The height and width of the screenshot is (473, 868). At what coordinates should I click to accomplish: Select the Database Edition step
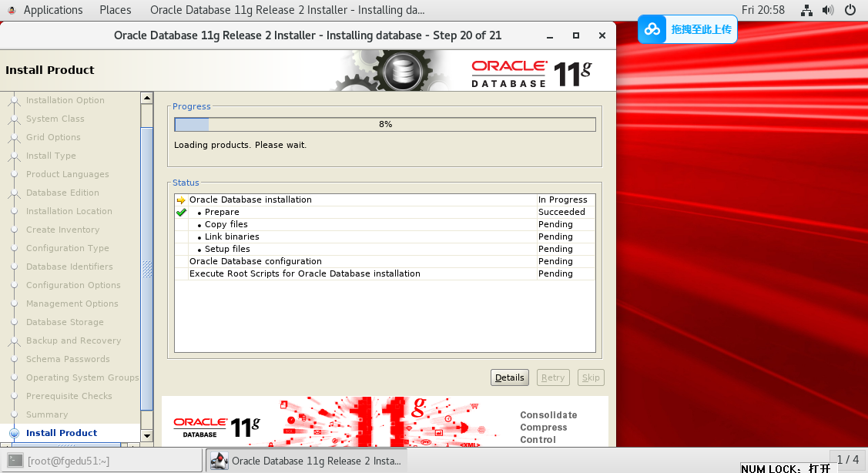[x=62, y=193]
